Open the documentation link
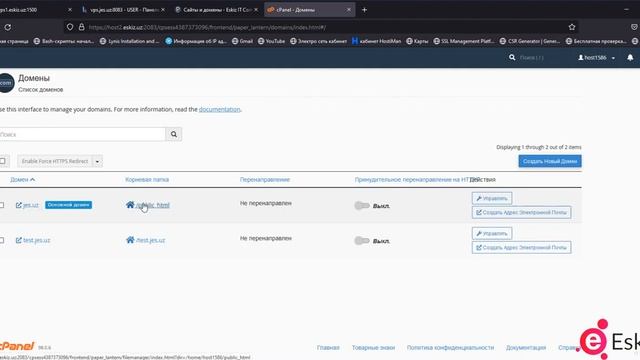Viewport: 640px width, 360px height. pyautogui.click(x=220, y=109)
